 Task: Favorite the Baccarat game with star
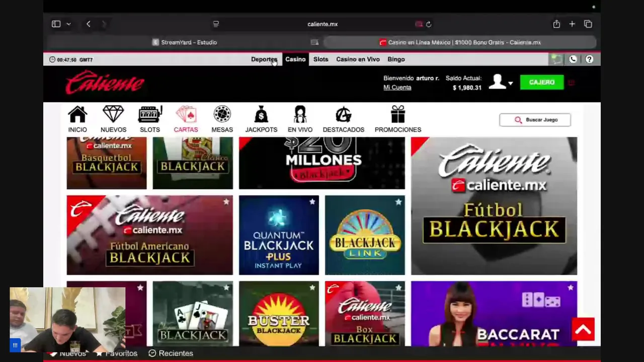click(x=571, y=288)
